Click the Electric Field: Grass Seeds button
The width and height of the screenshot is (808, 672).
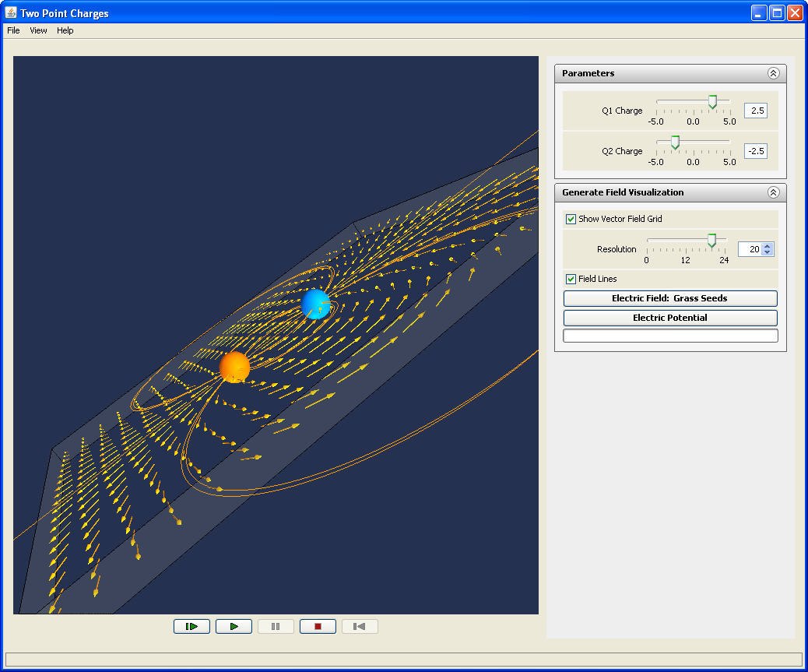point(670,298)
